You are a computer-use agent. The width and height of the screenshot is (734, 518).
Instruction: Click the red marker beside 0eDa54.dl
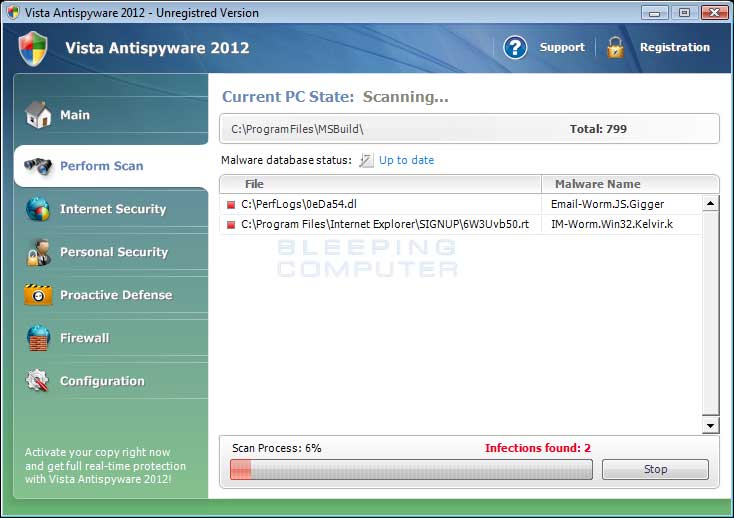[x=231, y=204]
